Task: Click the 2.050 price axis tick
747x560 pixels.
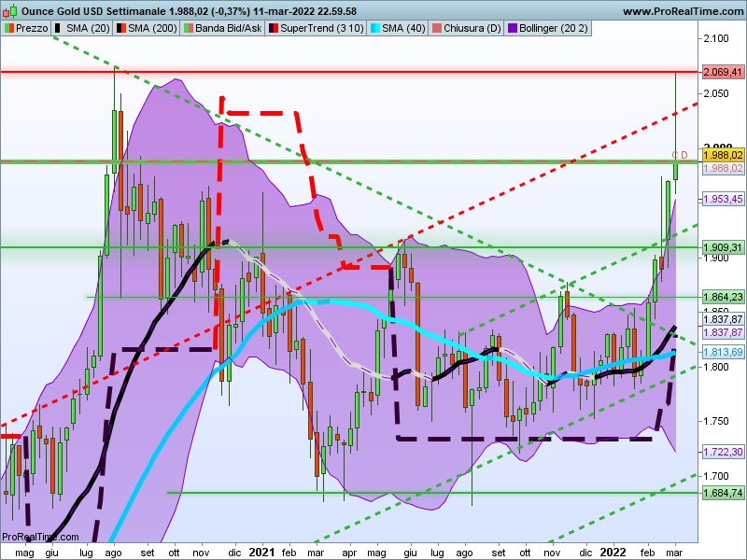Action: click(x=716, y=93)
